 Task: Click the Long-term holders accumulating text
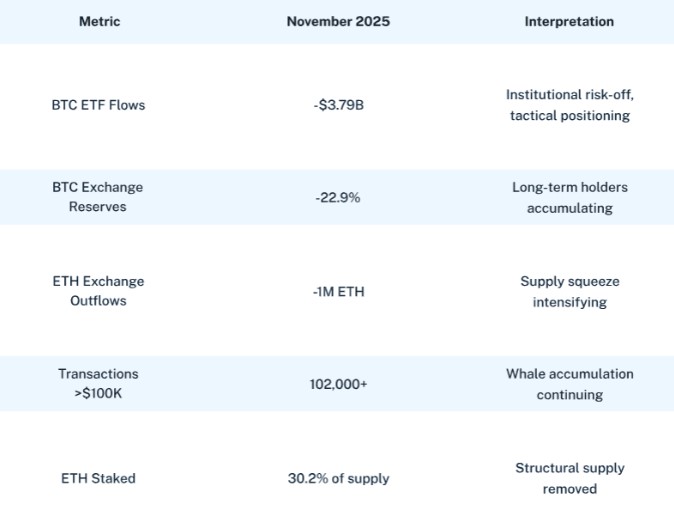(x=569, y=197)
